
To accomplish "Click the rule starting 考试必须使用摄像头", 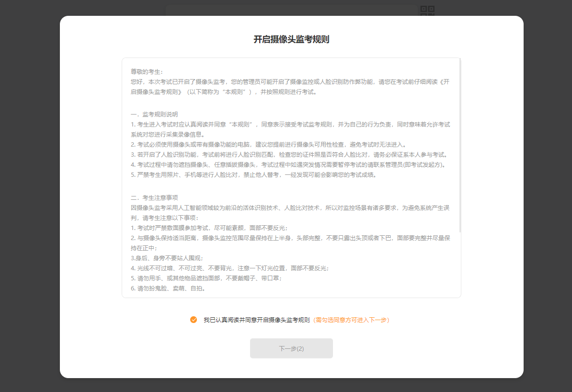I will tap(268, 145).
